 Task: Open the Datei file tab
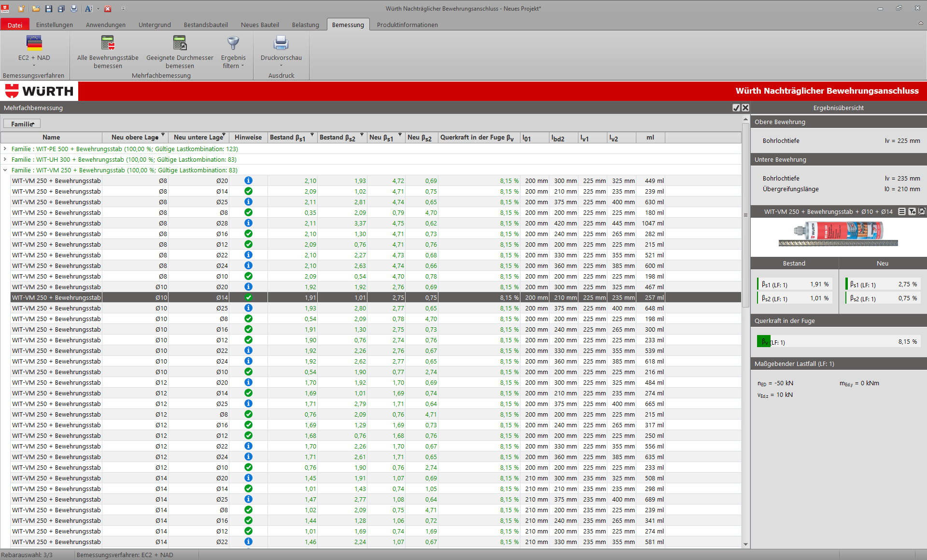tap(15, 25)
